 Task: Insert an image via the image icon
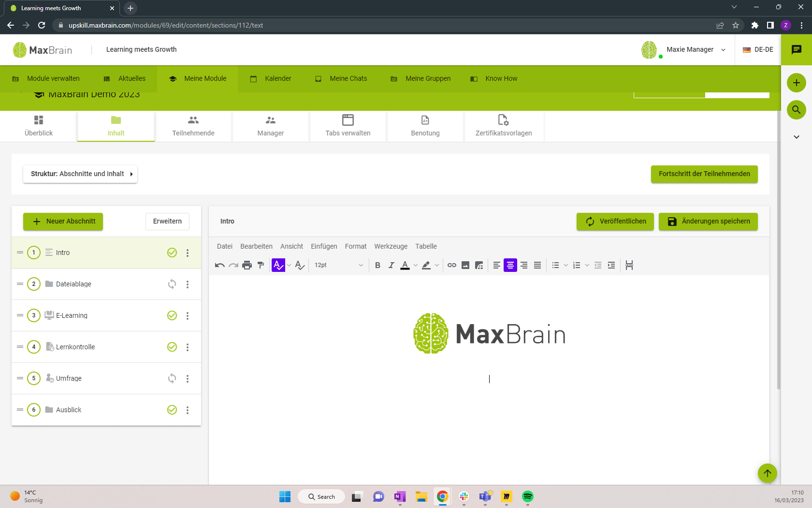coord(465,265)
